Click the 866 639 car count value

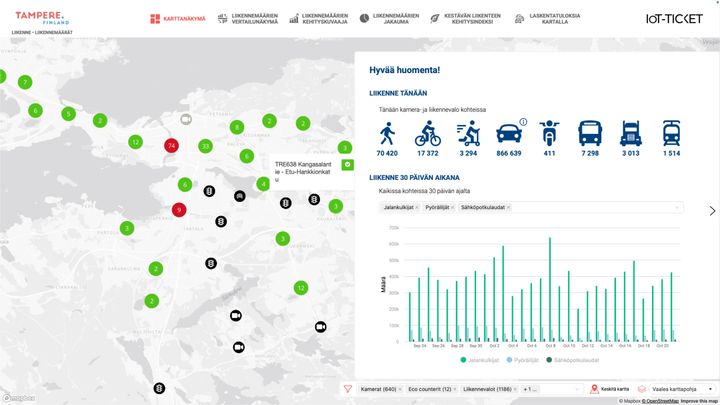click(509, 153)
